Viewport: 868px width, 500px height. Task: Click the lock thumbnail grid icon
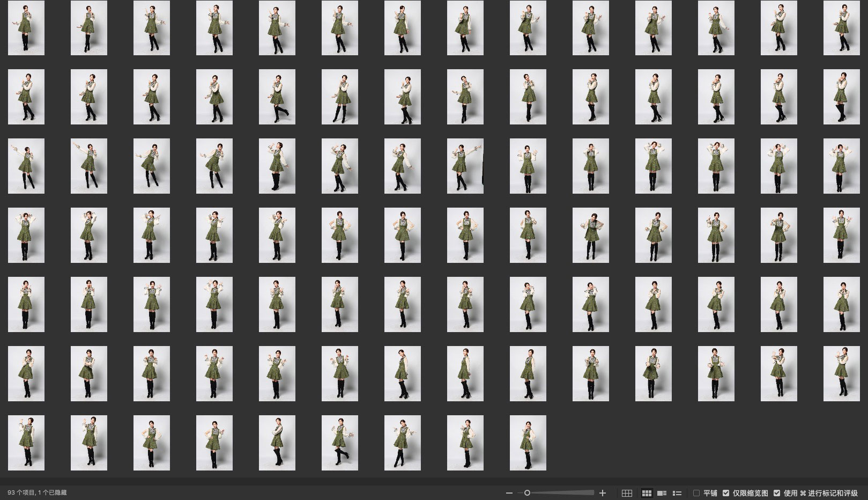tap(627, 493)
